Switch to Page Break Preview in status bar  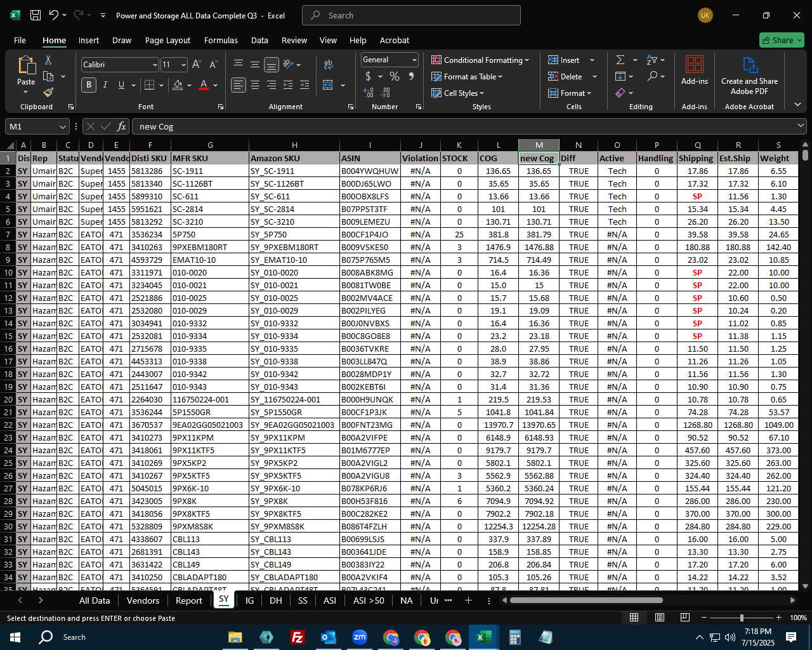685,618
